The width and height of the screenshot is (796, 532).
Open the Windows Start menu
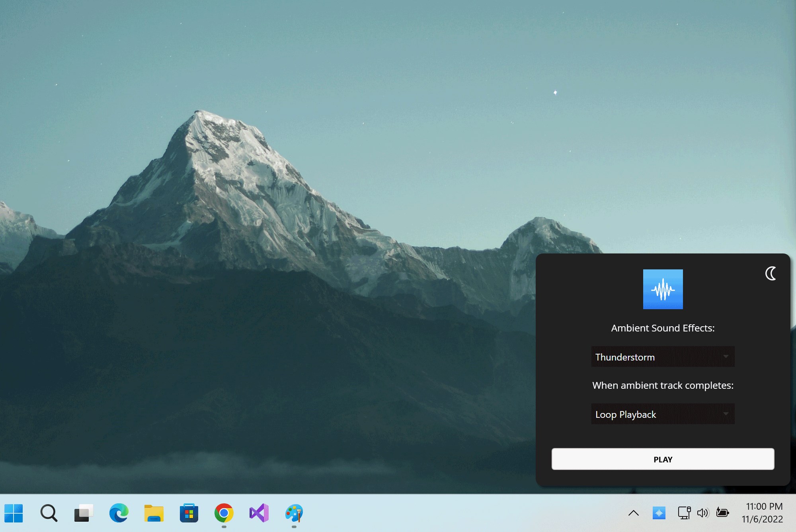14,513
